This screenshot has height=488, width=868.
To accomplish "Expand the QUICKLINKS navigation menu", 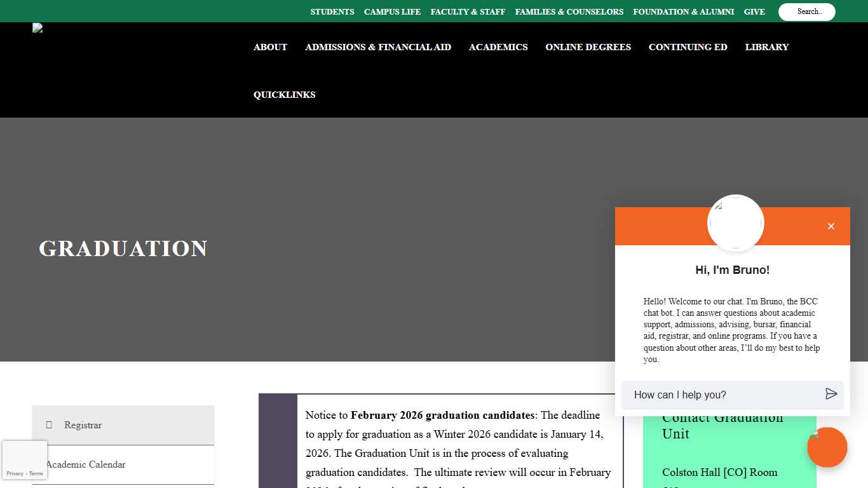I will pos(284,94).
